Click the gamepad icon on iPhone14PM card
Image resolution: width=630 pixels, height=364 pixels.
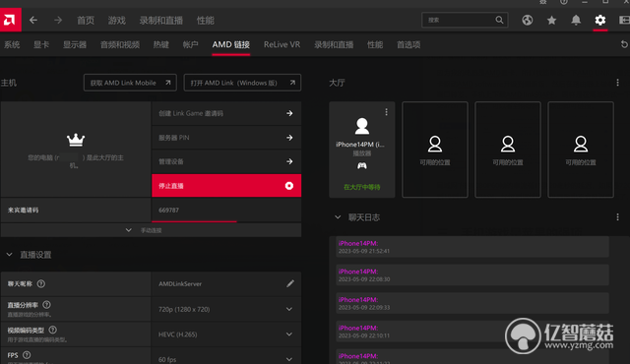[361, 165]
